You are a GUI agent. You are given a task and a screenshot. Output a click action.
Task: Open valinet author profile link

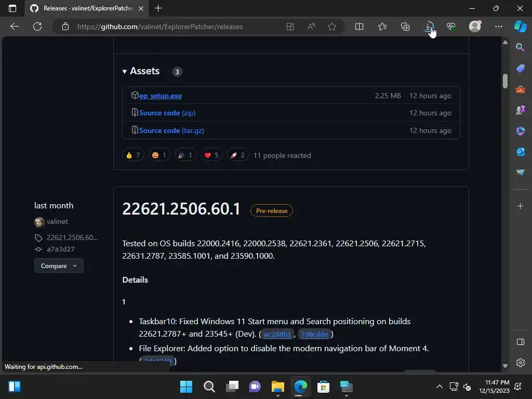[57, 221]
